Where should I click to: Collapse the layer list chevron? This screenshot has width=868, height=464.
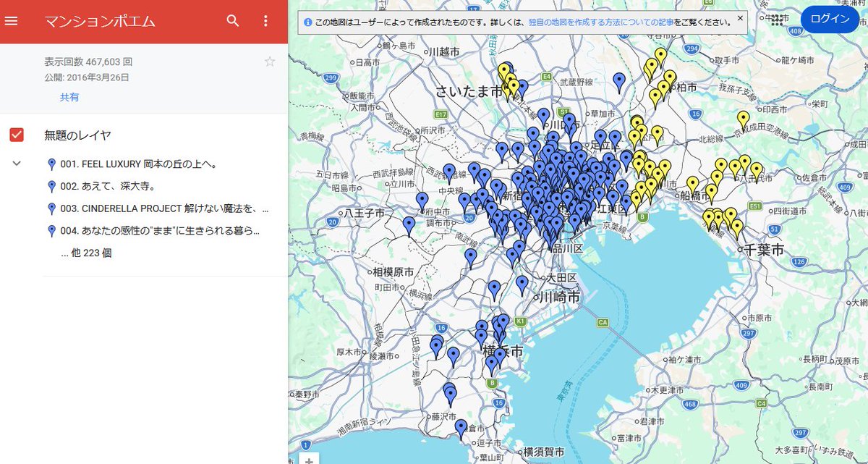(x=17, y=164)
